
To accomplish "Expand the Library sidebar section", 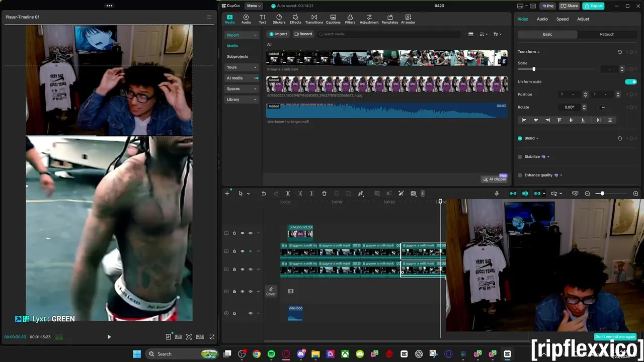I will (242, 100).
